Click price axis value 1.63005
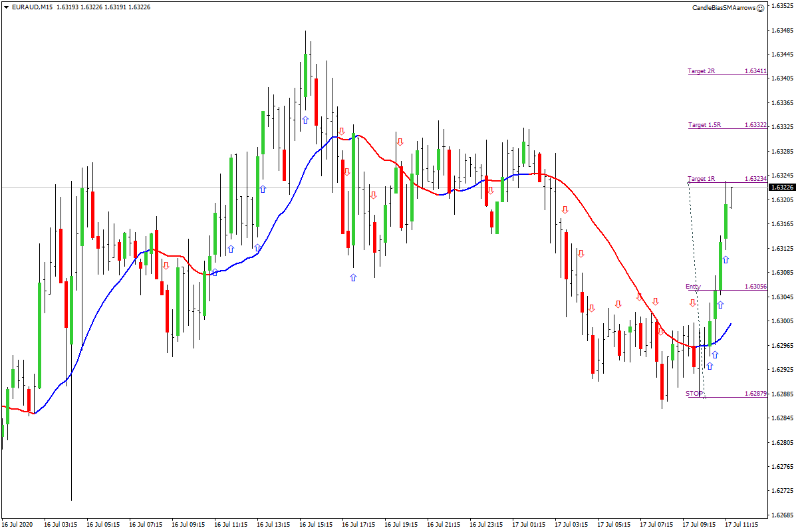Image resolution: width=798 pixels, height=532 pixels. pos(782,321)
